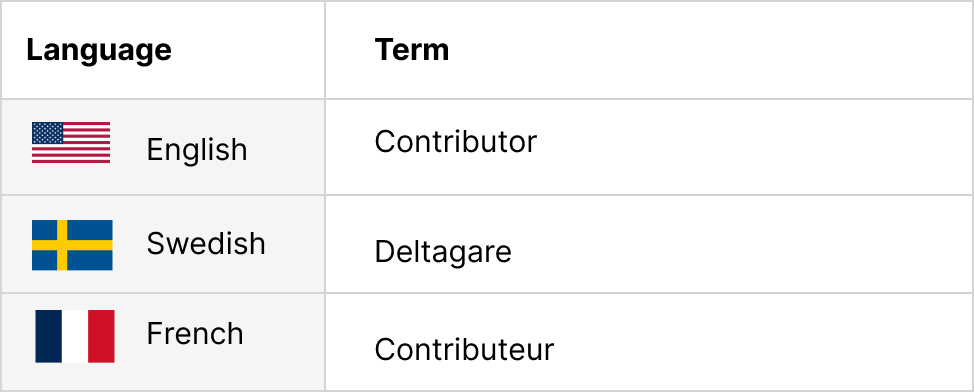974x392 pixels.
Task: Click the upper-left blue quadrant of Swedish flag
Action: [44, 229]
